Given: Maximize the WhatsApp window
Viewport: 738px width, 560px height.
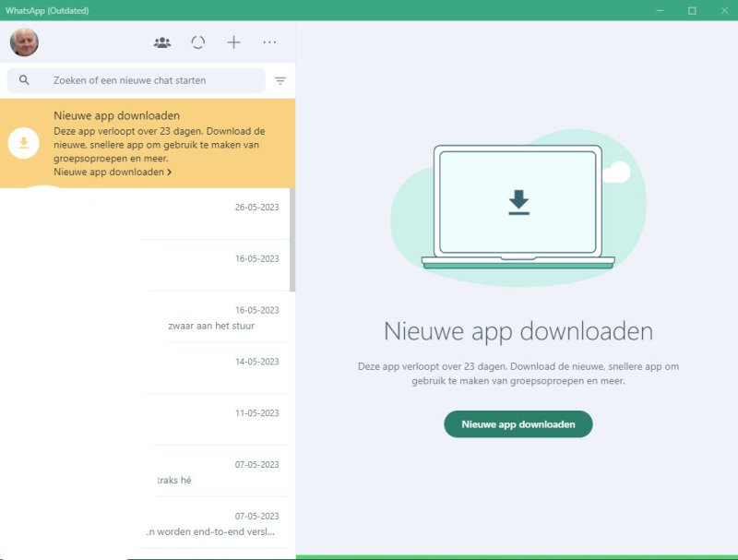Looking at the screenshot, I should [x=692, y=10].
